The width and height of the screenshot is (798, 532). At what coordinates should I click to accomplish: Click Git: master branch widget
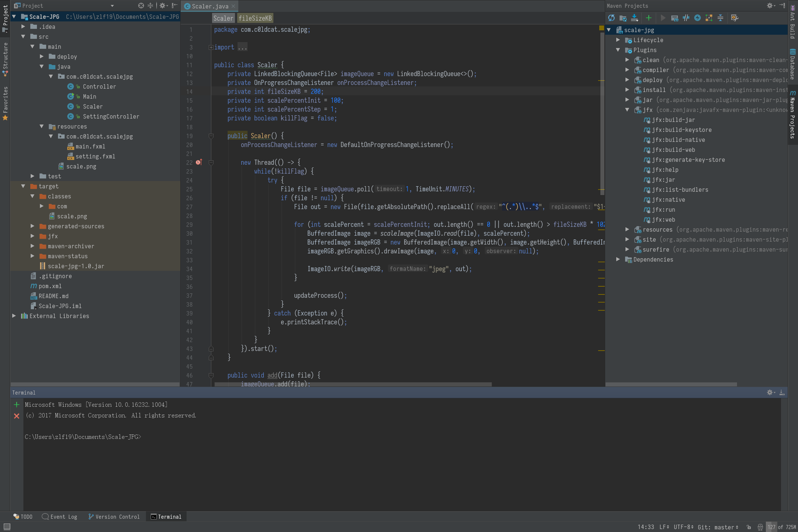(x=718, y=527)
